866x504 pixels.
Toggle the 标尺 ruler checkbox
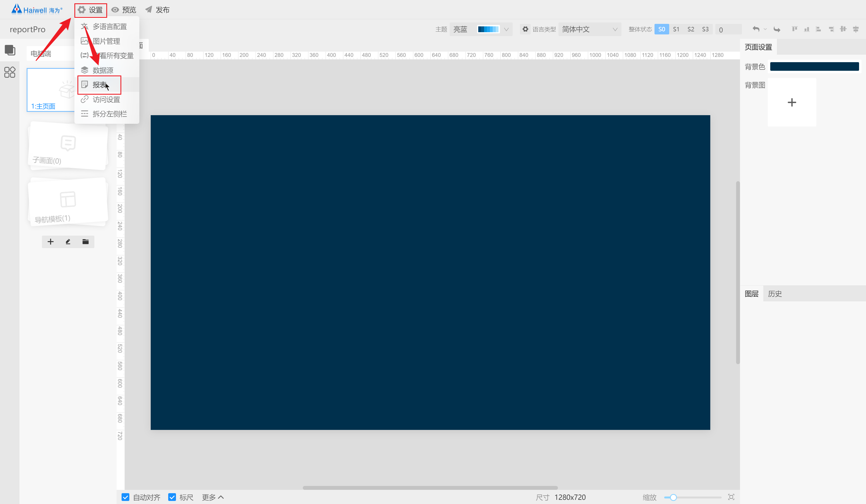(172, 497)
